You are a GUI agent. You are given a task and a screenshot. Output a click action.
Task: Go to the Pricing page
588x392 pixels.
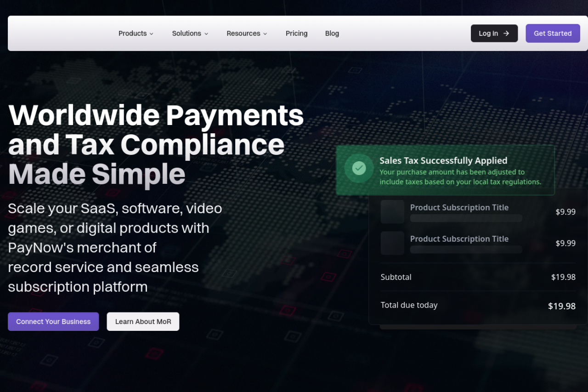[296, 34]
